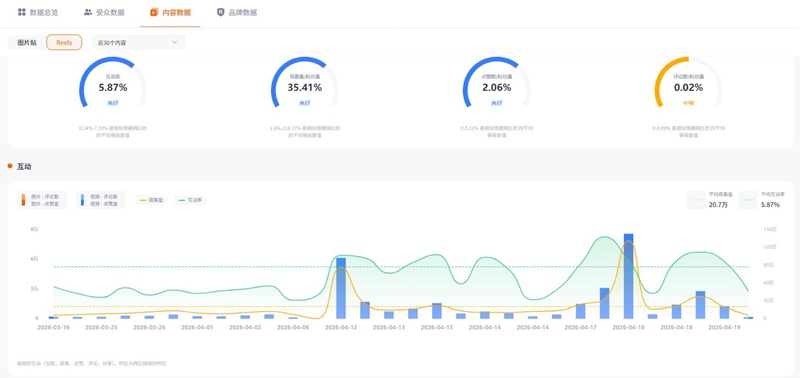Click the x-axis label 2026-03-25

point(102,327)
